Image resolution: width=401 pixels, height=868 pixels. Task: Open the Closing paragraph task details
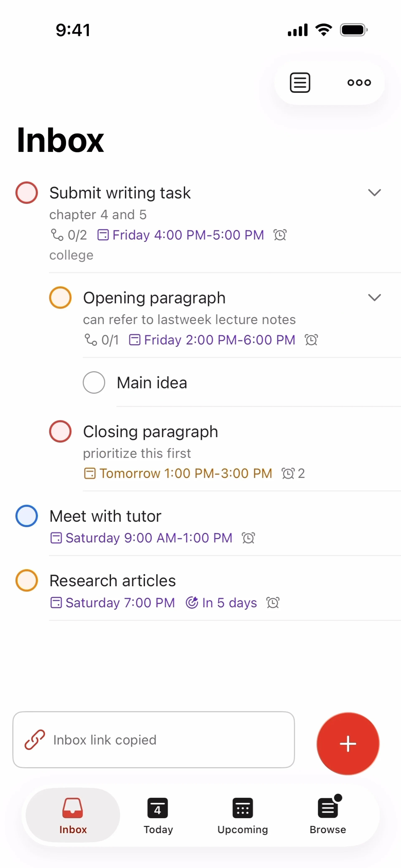(150, 432)
